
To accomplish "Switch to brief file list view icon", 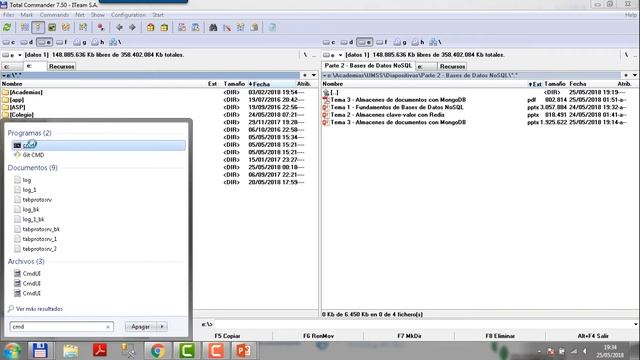I will [24, 27].
